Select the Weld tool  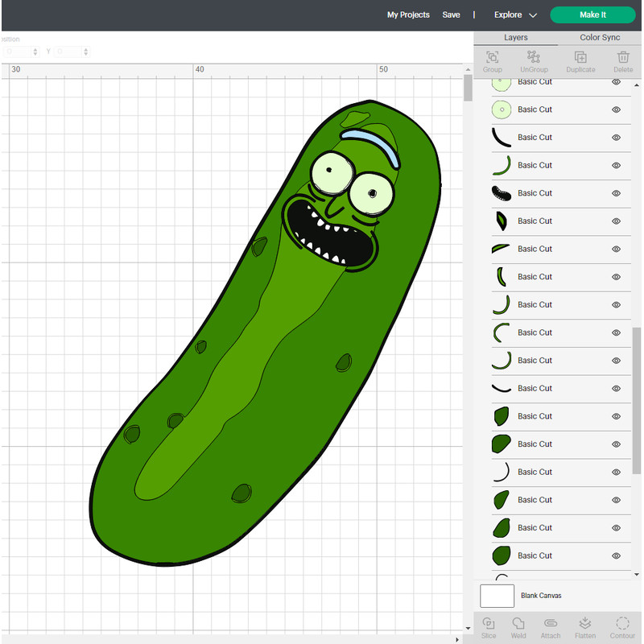tap(519, 628)
